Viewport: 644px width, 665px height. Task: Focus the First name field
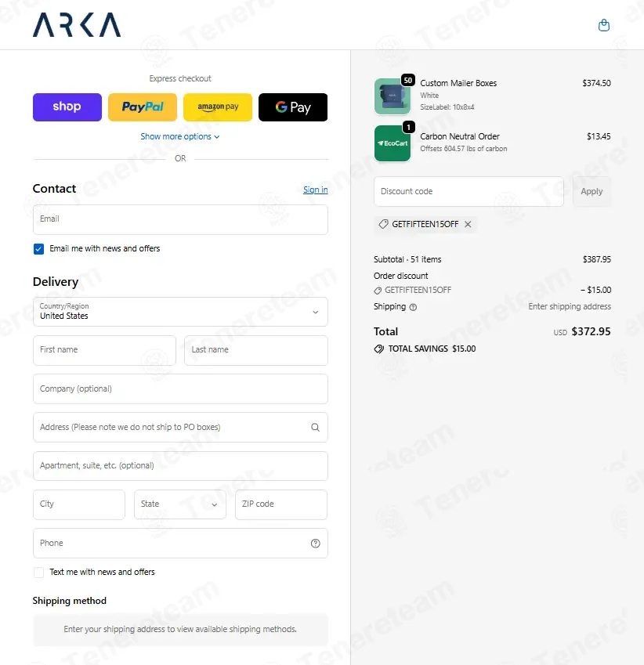pos(104,350)
